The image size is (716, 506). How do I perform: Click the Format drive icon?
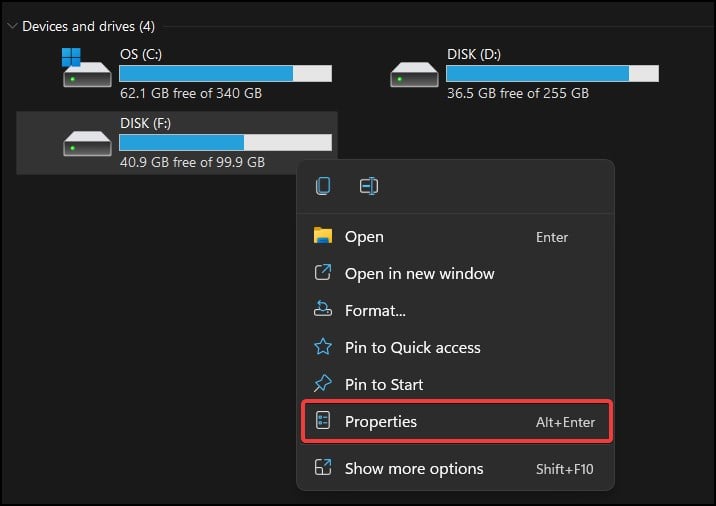(x=323, y=310)
